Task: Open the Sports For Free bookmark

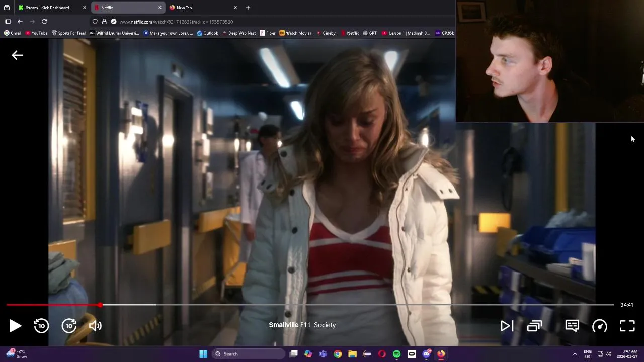Action: click(68, 33)
